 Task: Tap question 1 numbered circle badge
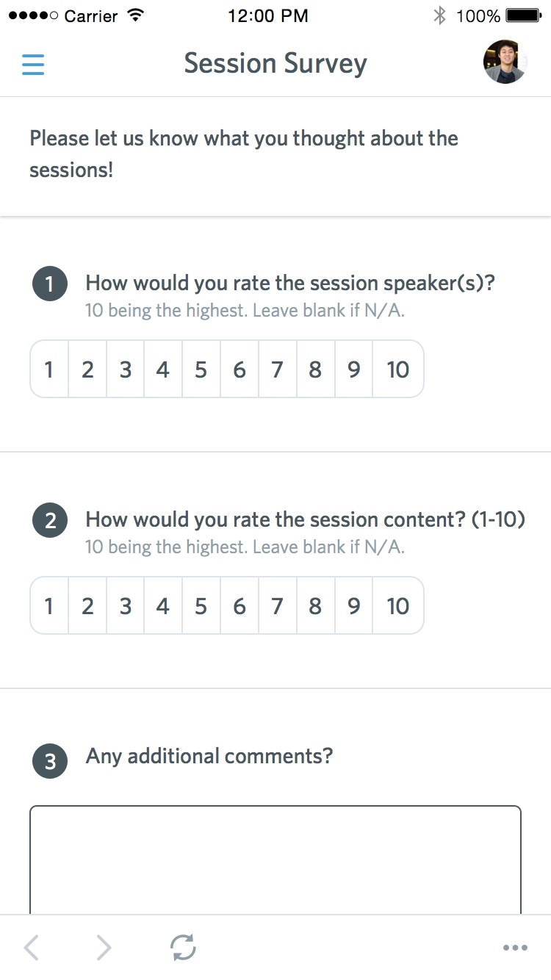(x=49, y=283)
